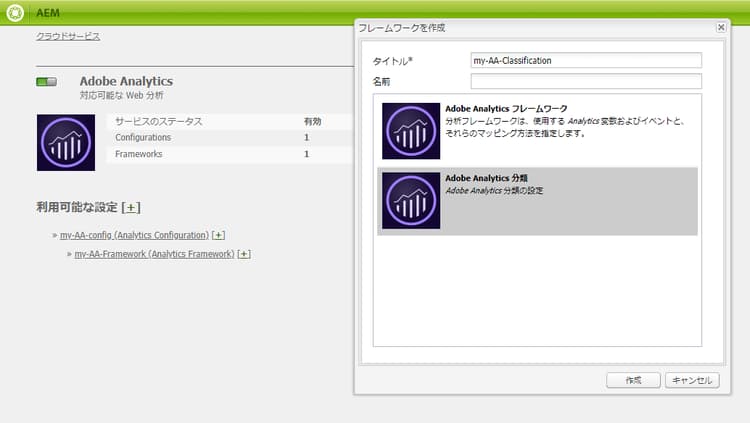Click the フレームワークを作成 dialog title
Image resolution: width=750 pixels, height=423 pixels.
402,28
